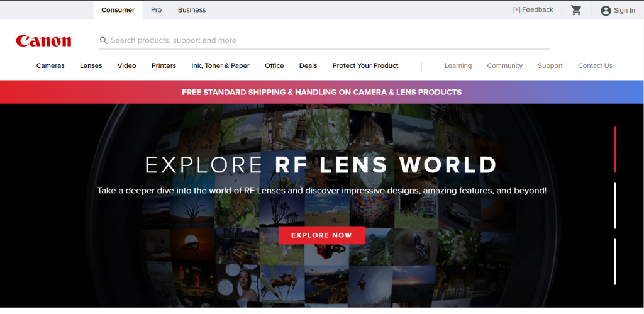Click the search magnifier icon

[x=104, y=40]
